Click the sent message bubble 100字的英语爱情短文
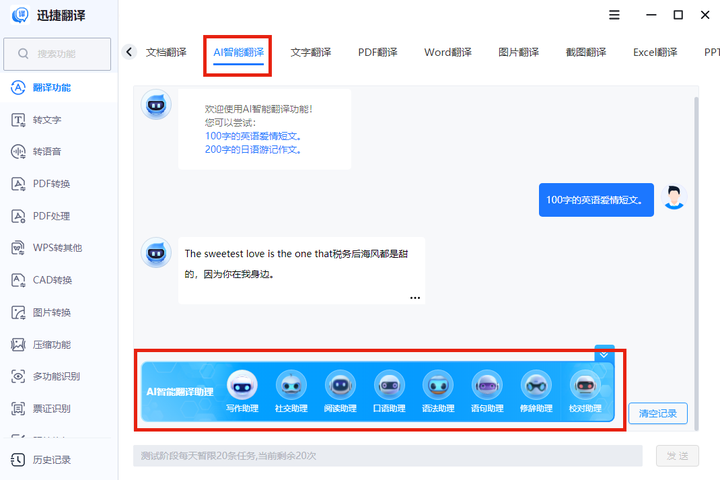The height and width of the screenshot is (480, 720). pos(596,200)
